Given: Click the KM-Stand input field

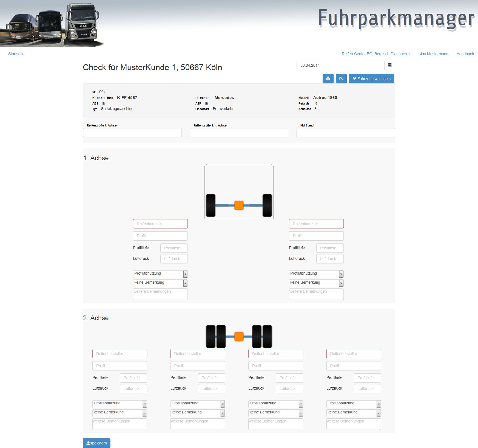Looking at the screenshot, I should coord(345,133).
